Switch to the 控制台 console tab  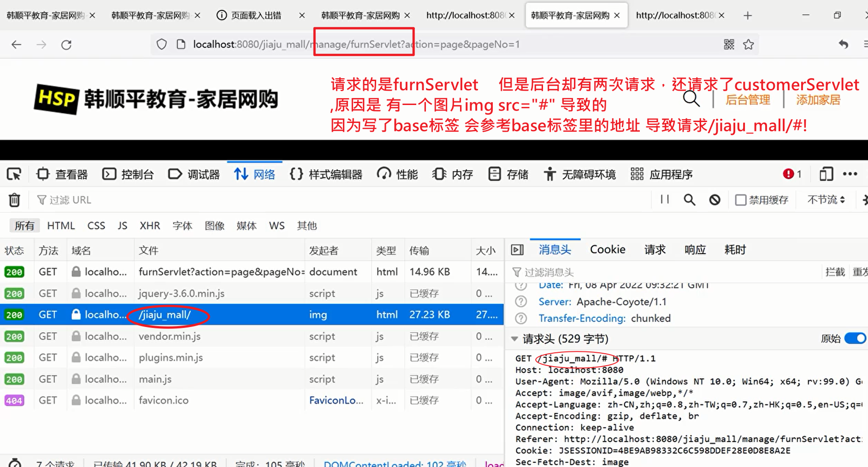point(128,174)
